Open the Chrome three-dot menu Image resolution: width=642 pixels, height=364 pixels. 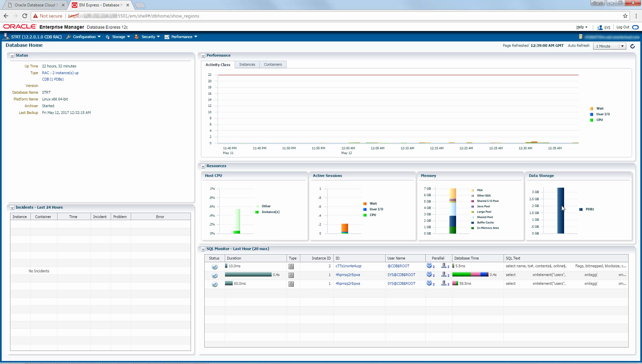pyautogui.click(x=636, y=16)
